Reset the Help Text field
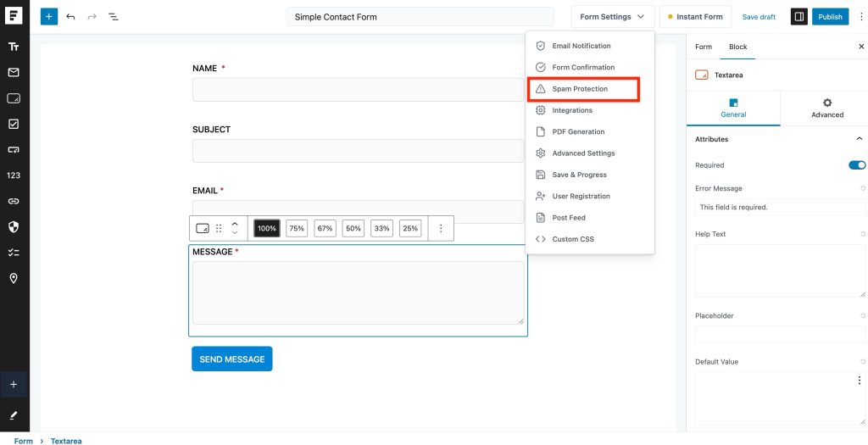868x445 pixels. 862,234
